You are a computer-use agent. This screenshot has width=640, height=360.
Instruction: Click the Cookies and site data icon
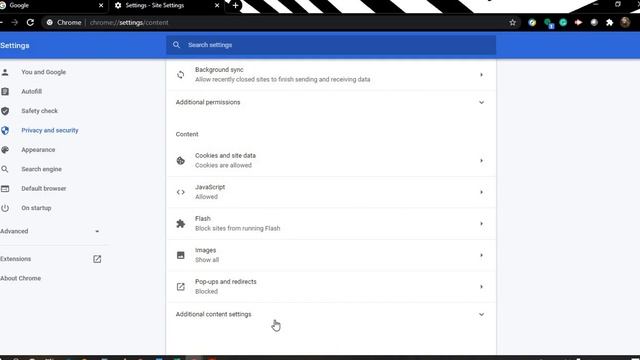tap(180, 161)
